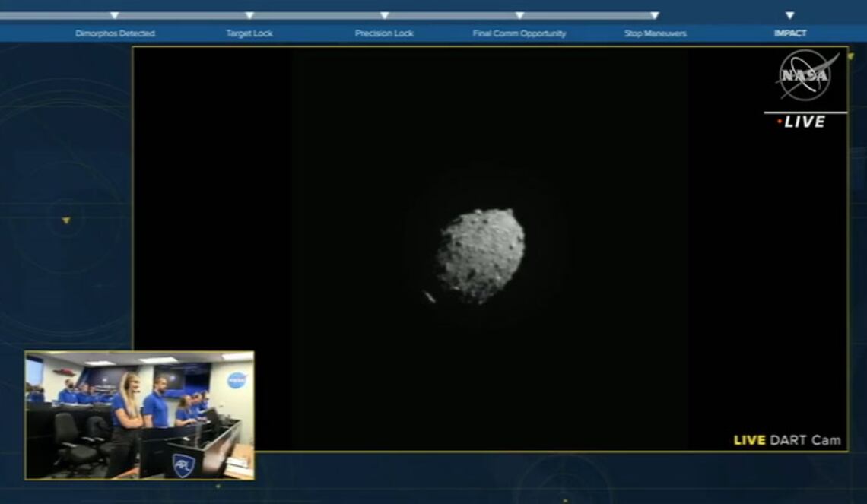Click the triangle marker above Dimorphos Detected
This screenshot has height=504, width=867.
click(x=115, y=15)
